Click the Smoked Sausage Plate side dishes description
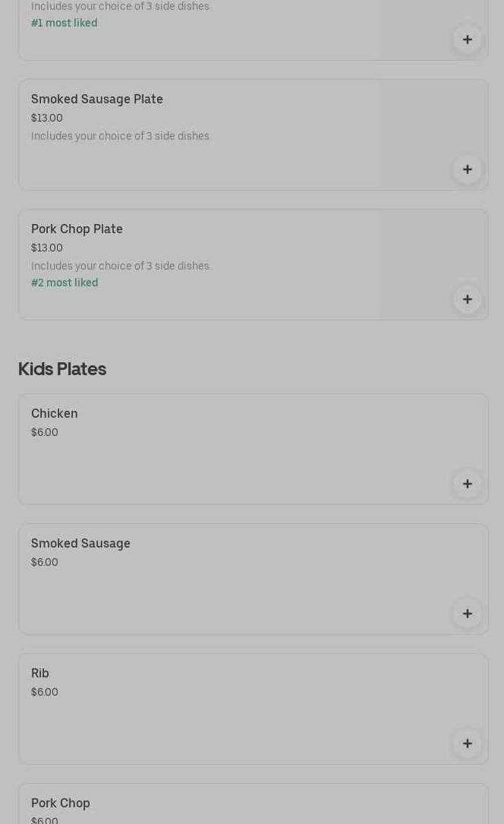This screenshot has width=504, height=824. click(x=121, y=137)
